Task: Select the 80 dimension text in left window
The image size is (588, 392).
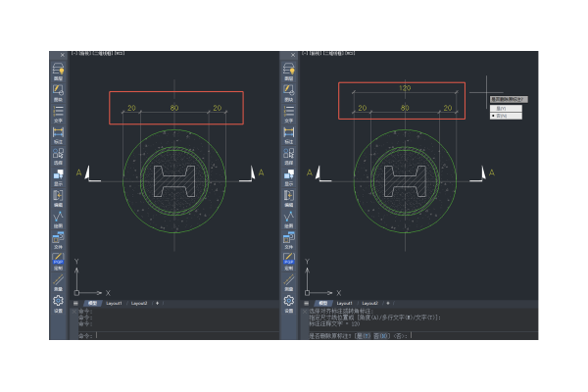Action: point(174,108)
